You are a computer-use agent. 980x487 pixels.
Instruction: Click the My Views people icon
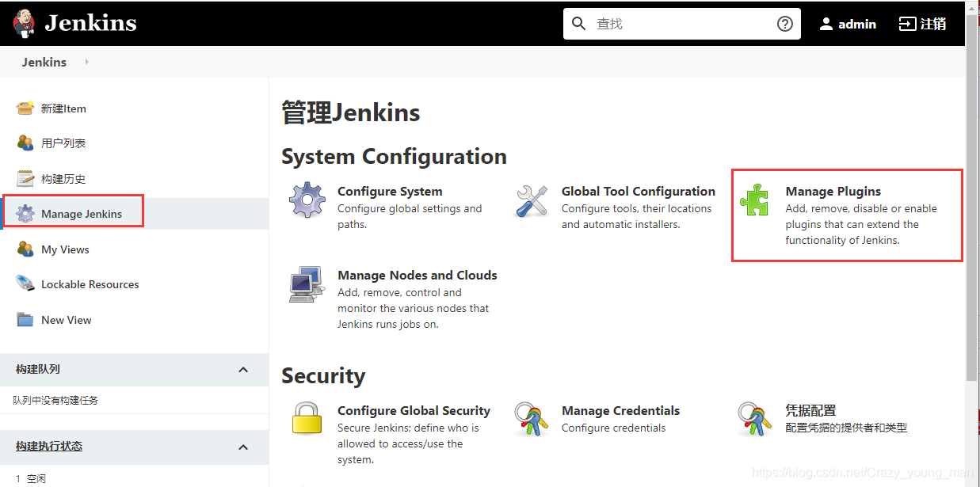25,249
